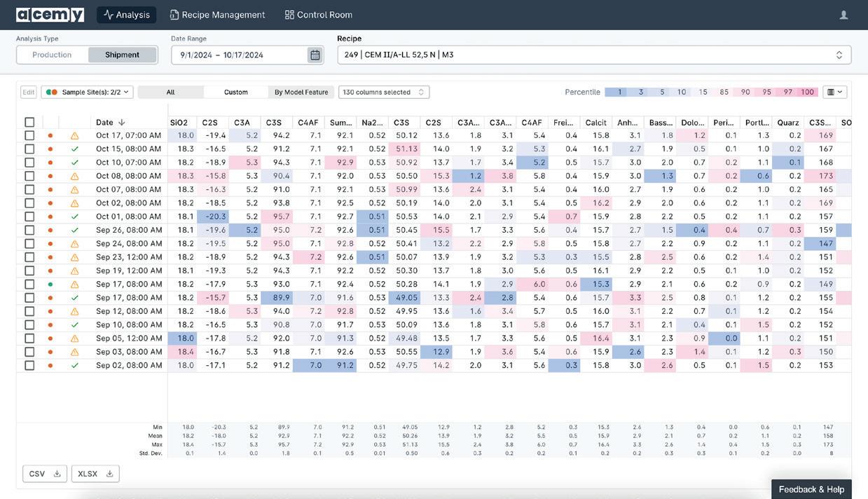This screenshot has height=499, width=868.
Task: Open Feedback & Help
Action: coord(811,489)
